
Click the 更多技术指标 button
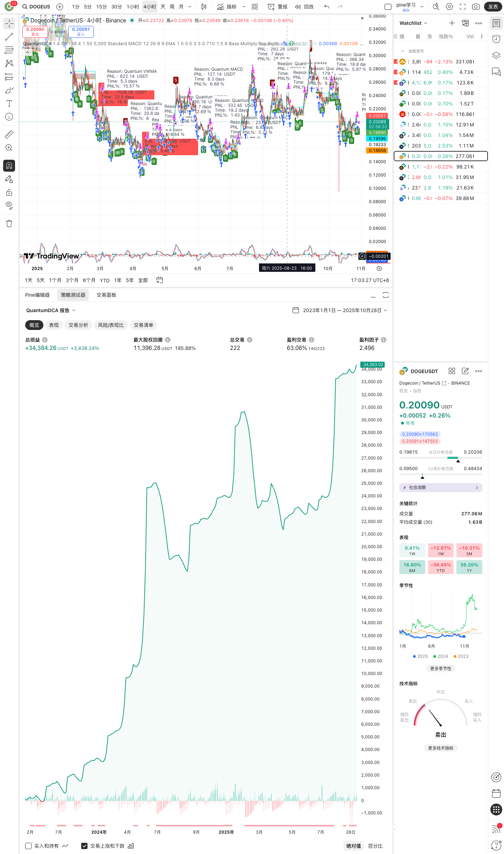pos(440,748)
